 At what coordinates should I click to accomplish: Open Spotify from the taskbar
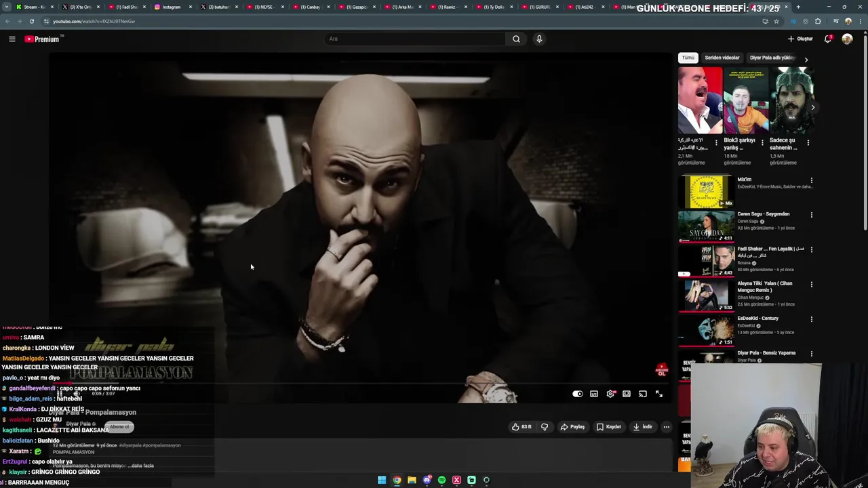441,480
